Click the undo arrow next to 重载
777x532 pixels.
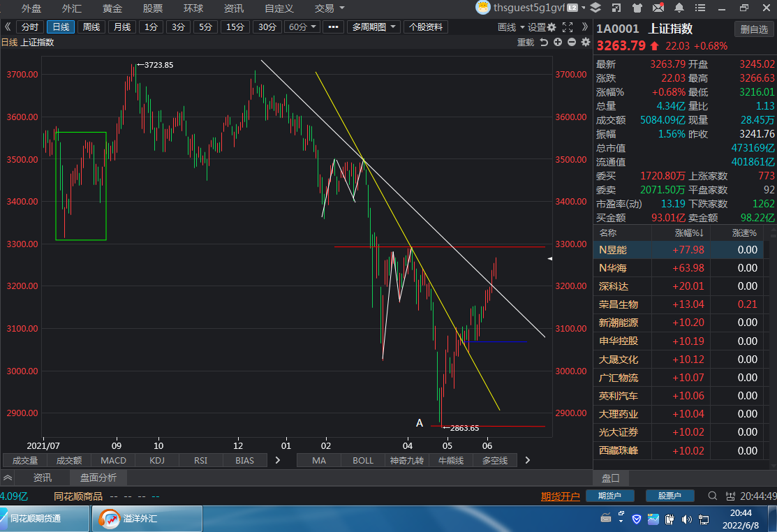(x=544, y=42)
